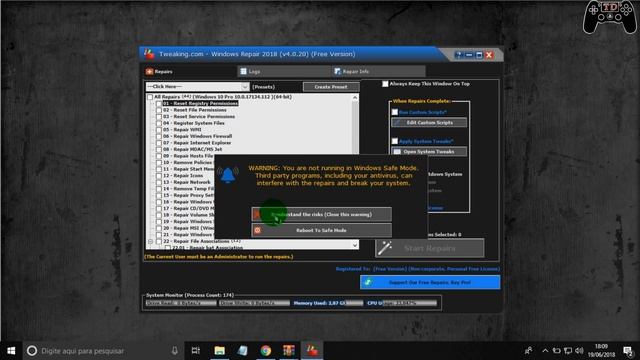Click the repair list scrollbar down arrow
This screenshot has height=360, width=640.
[x=355, y=245]
